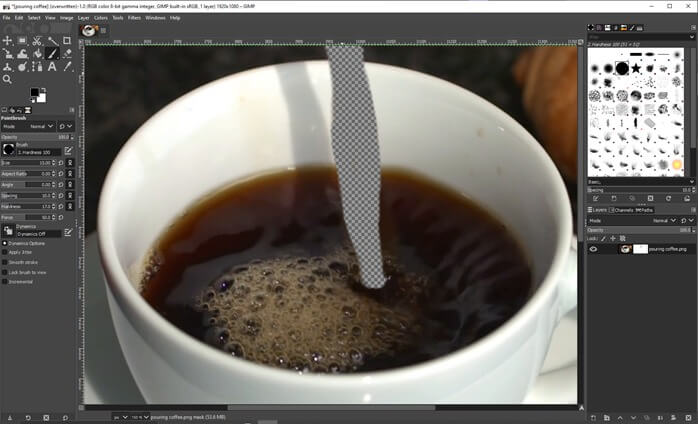Open the Filters menu
Viewport: 698px width, 424px height.
(x=134, y=18)
